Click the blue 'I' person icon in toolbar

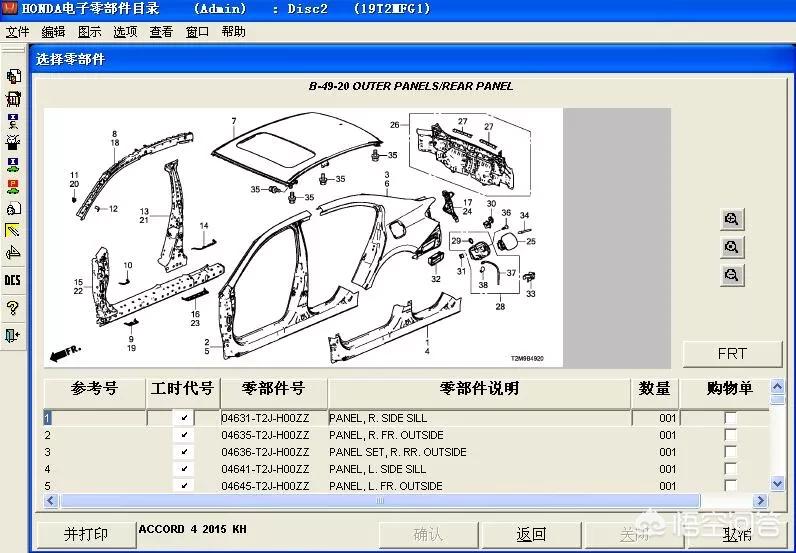[x=13, y=120]
